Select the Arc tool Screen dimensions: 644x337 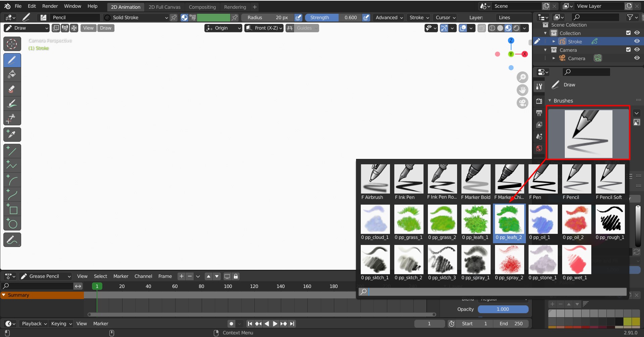click(12, 180)
